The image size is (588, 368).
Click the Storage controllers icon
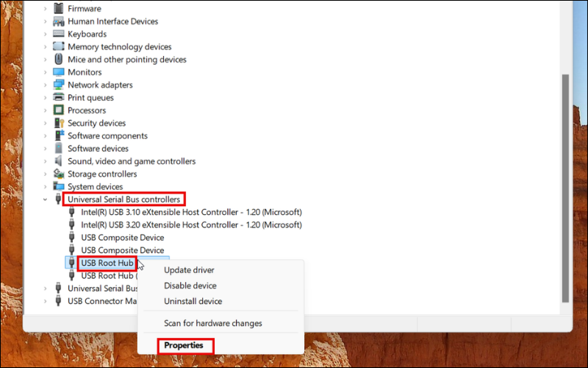(59, 174)
